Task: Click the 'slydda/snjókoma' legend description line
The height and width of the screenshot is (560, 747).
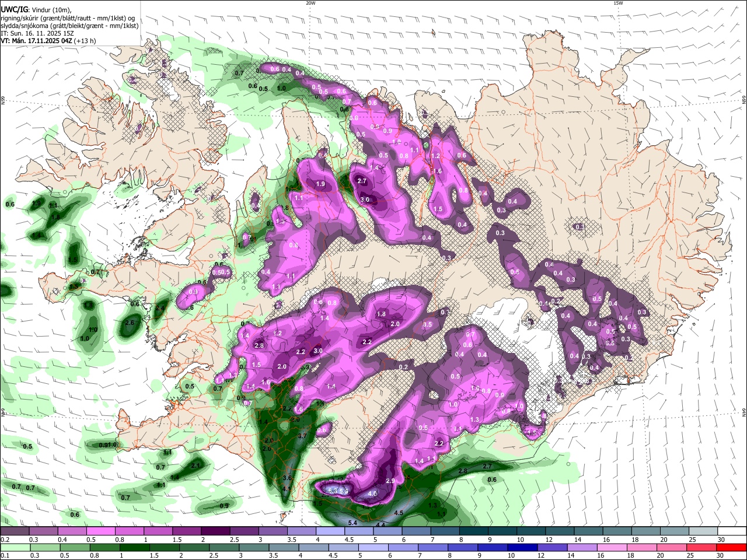Action: 69,26
